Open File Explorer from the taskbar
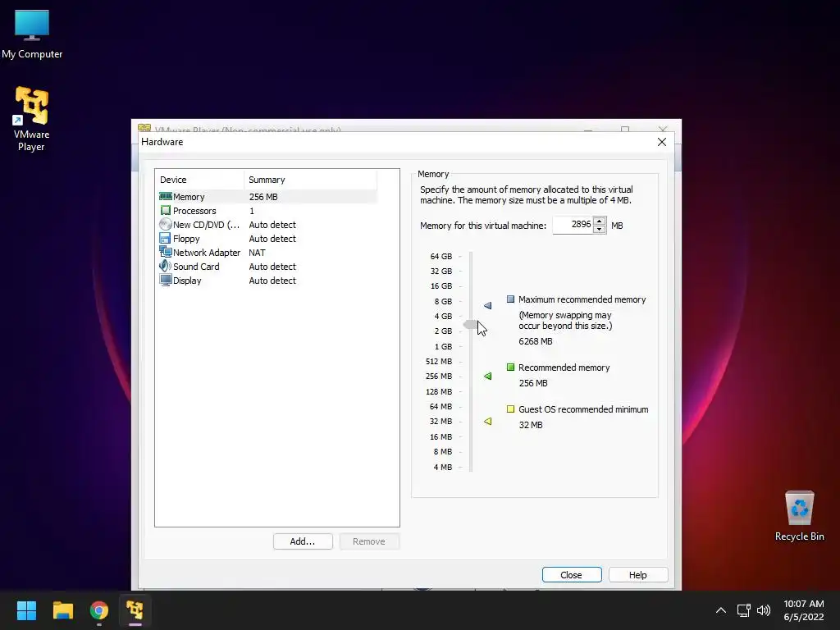The height and width of the screenshot is (630, 840). point(62,610)
